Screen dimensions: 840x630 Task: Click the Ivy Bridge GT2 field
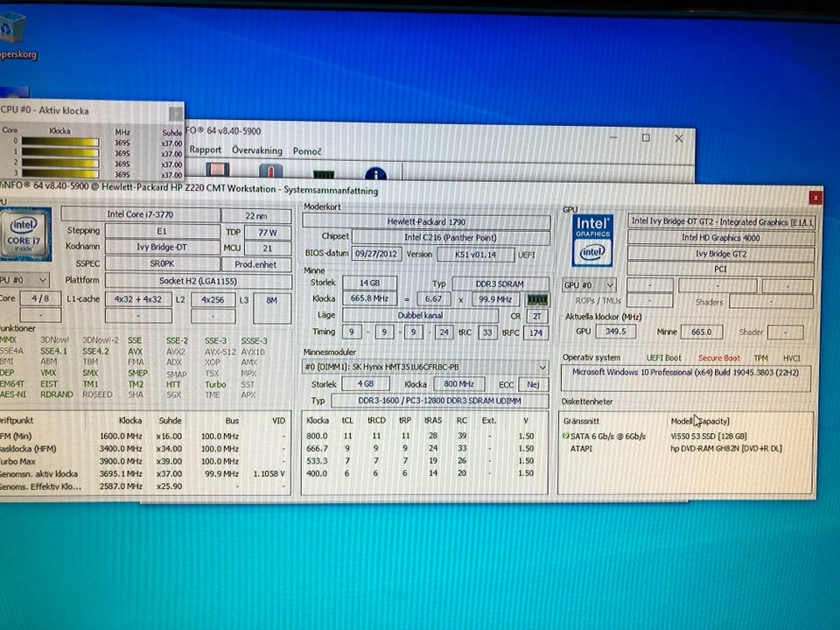(721, 254)
